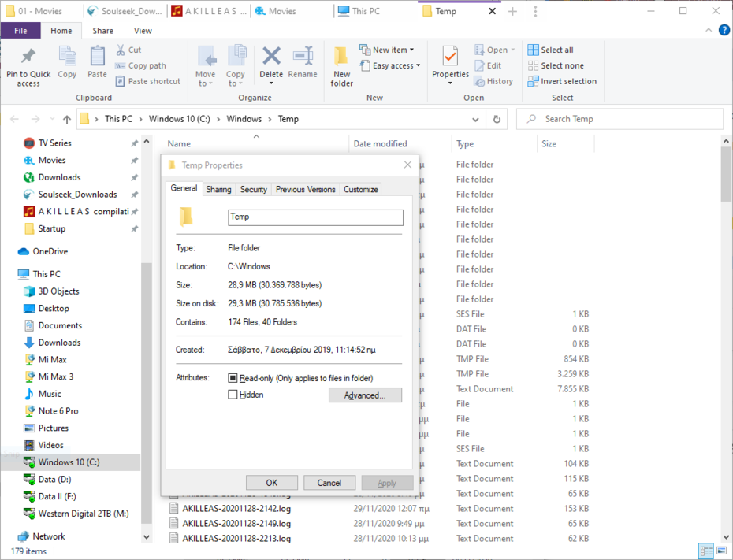Open the Easy access dropdown

click(390, 66)
